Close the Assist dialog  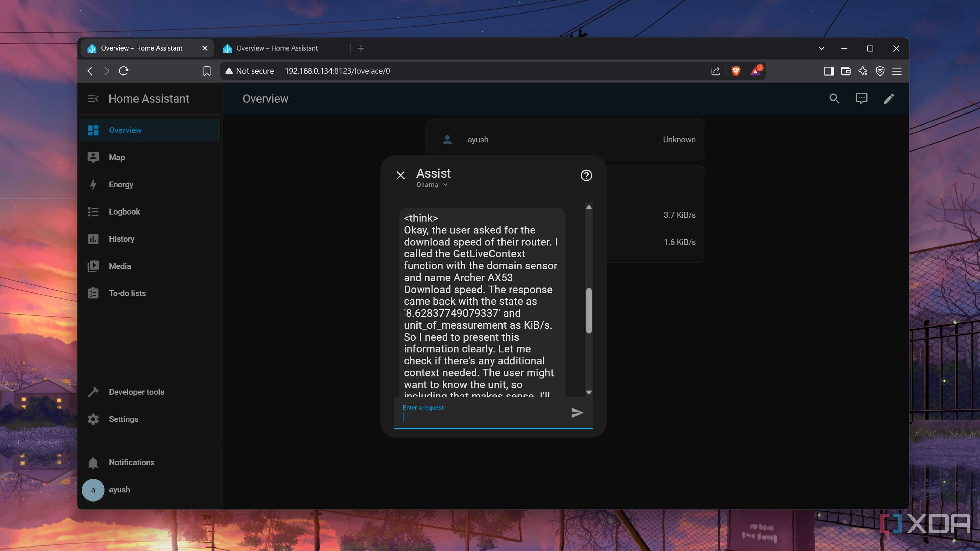pos(401,175)
